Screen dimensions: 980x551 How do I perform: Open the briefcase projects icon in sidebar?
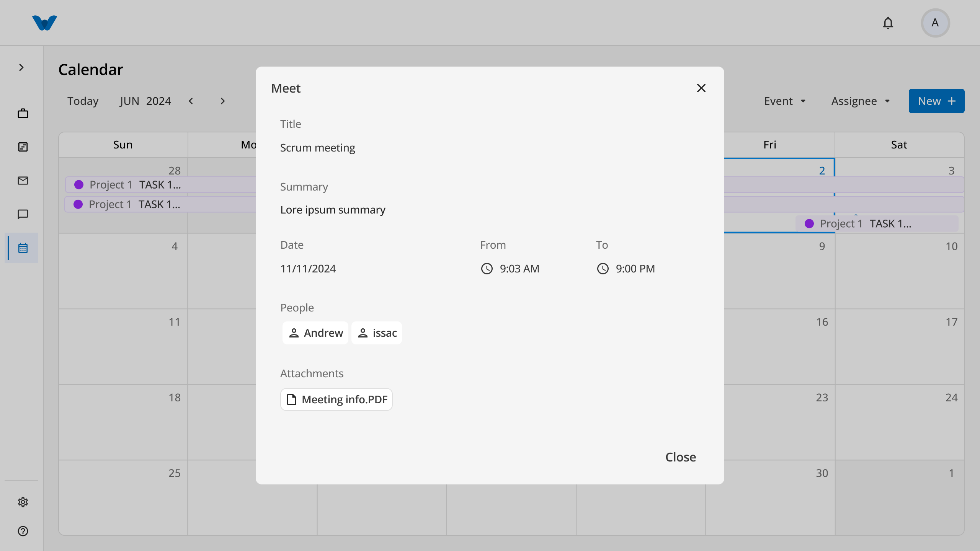23,113
